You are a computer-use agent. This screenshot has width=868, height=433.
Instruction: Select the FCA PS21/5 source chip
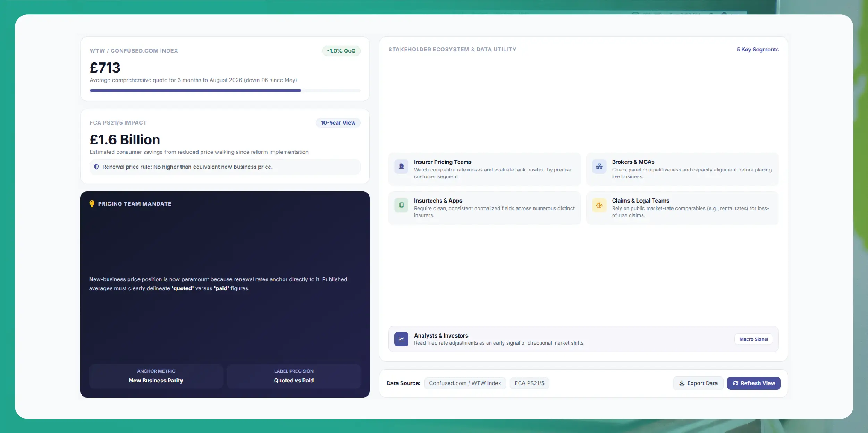529,383
